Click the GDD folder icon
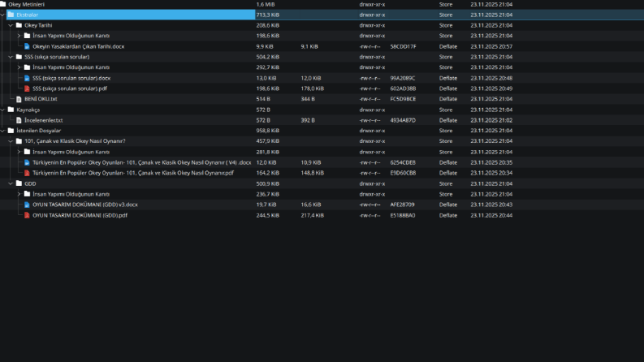The width and height of the screenshot is (644, 362). (19, 183)
